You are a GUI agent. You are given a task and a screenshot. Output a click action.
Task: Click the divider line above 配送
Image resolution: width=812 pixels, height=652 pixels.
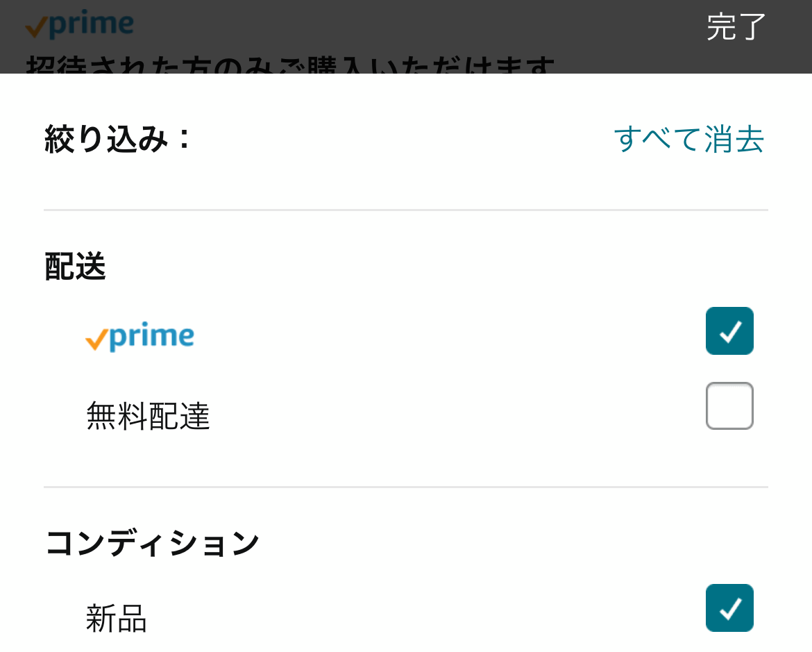coord(406,210)
